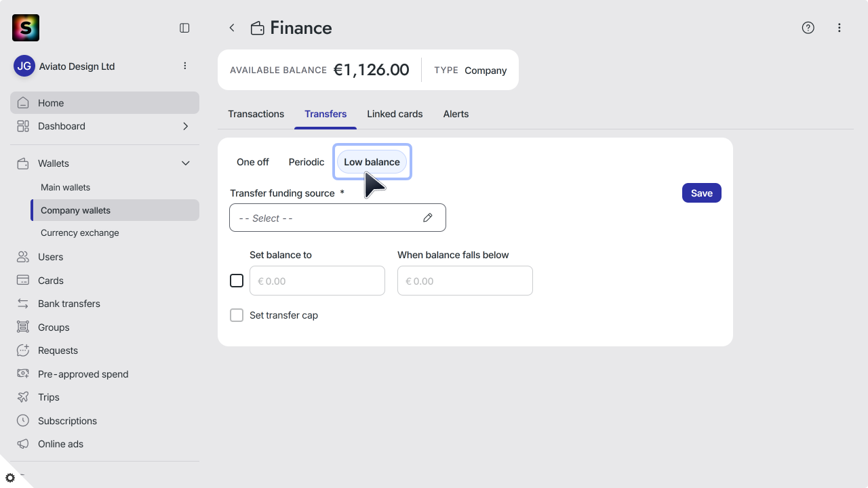Click the Online ads megaphone icon
868x488 pixels.
pos(23,444)
